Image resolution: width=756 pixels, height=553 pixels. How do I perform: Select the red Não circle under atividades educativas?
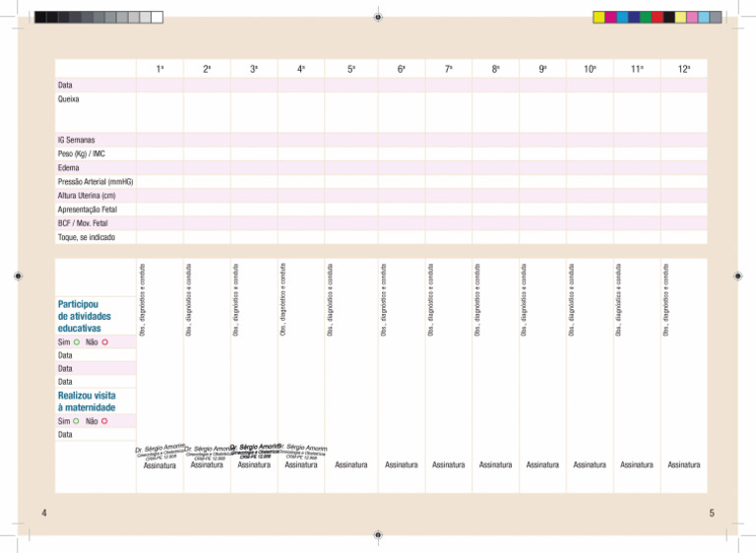click(104, 342)
